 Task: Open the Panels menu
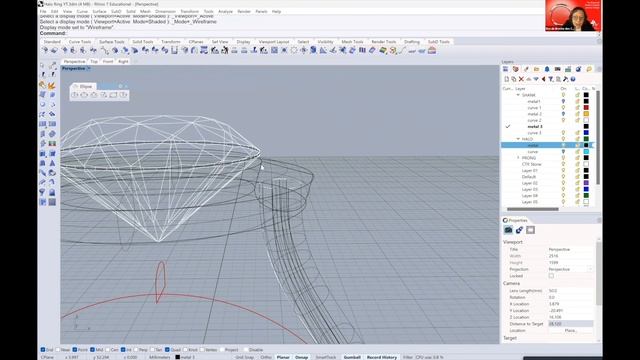[x=261, y=11]
